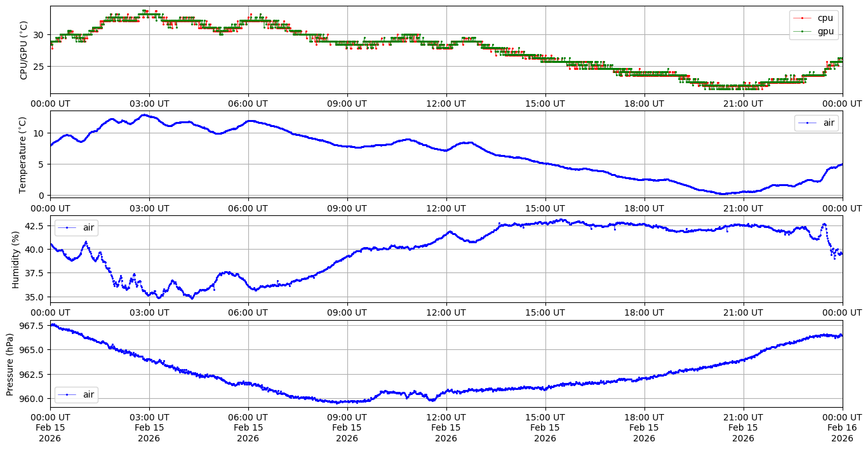868x449 pixels.
Task: Click the 09:00 UT Feb 15 bottom tick label
Action: (x=347, y=428)
